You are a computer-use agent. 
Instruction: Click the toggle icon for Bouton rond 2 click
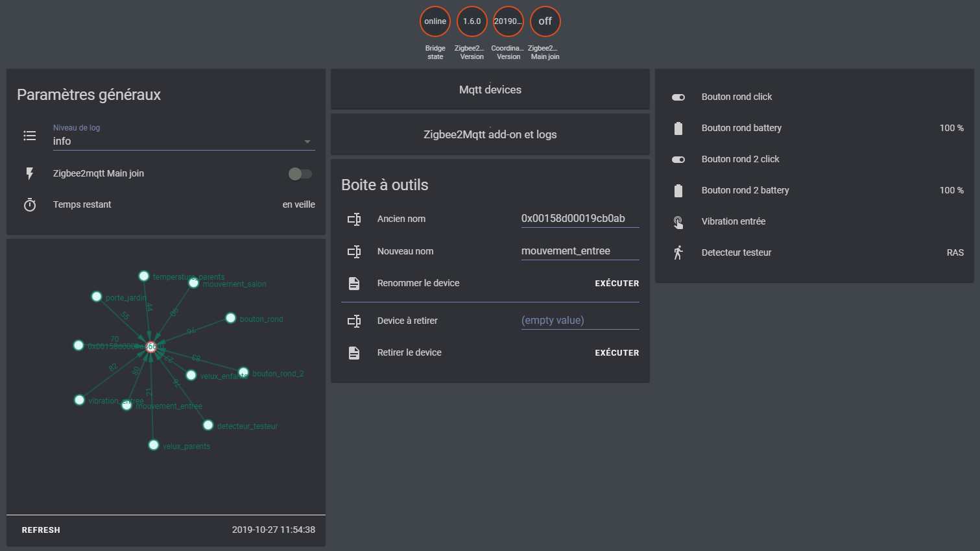click(x=678, y=159)
